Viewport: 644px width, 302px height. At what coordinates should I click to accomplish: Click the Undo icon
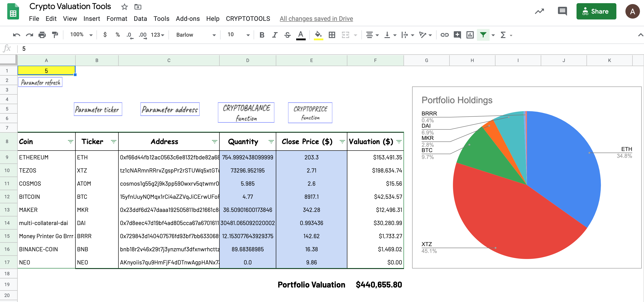coord(17,35)
